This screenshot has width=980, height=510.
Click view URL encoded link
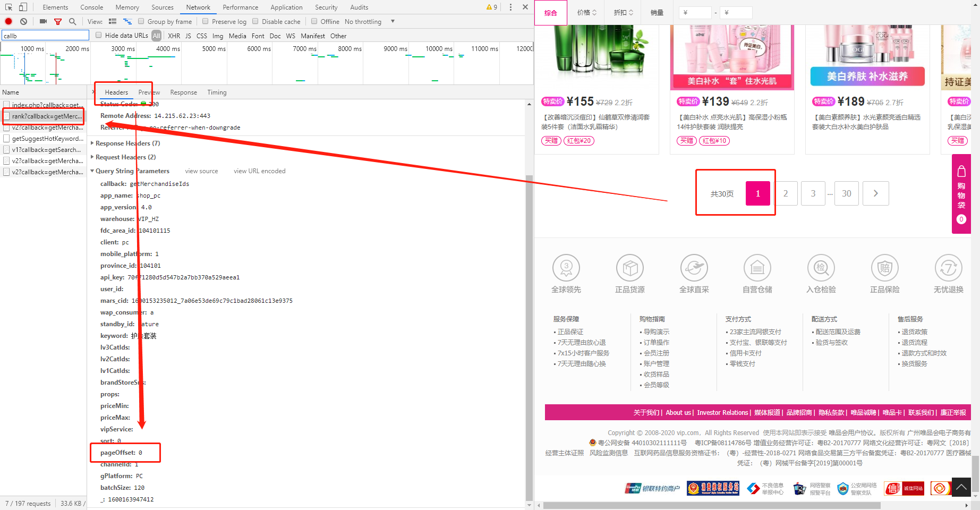coord(260,171)
